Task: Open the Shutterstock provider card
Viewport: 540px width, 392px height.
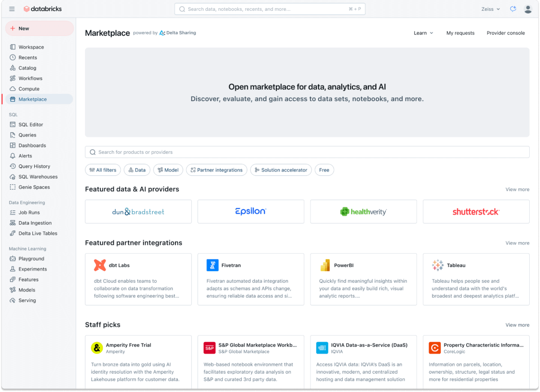Action: pos(476,211)
